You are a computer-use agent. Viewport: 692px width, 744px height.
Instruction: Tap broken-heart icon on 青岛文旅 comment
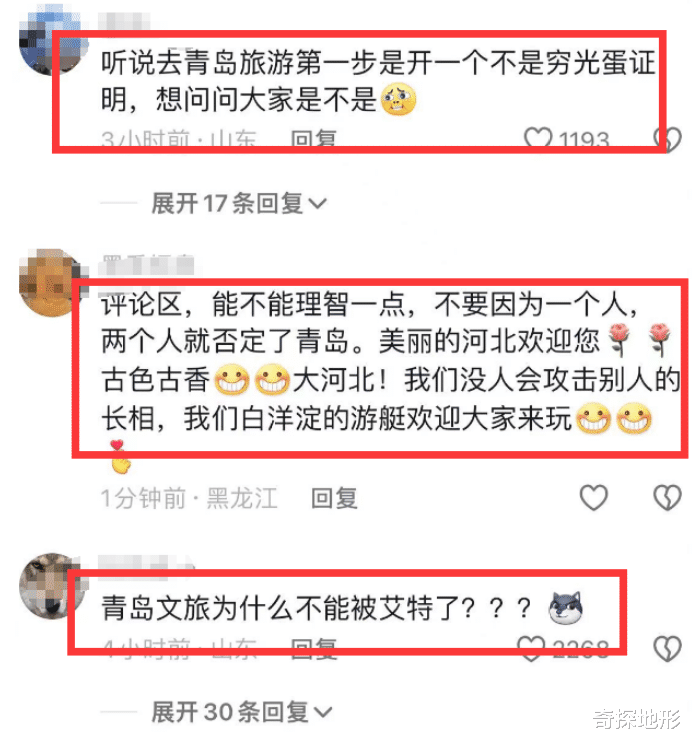click(x=667, y=648)
